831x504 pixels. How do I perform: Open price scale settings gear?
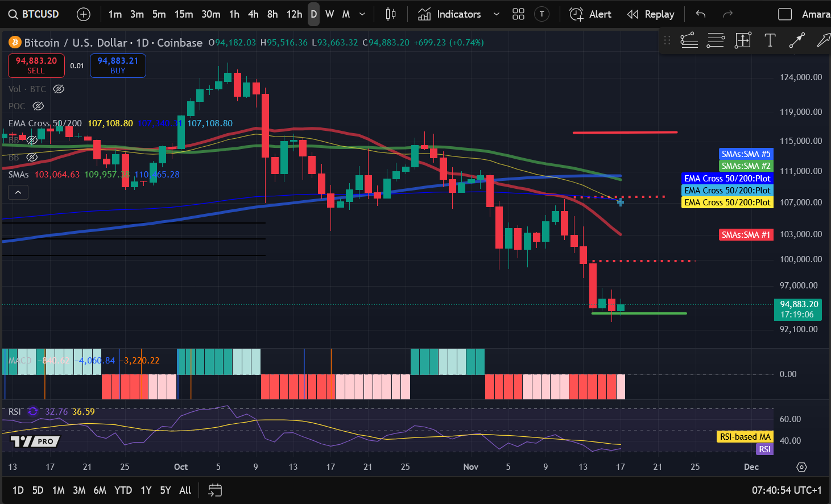click(x=801, y=467)
